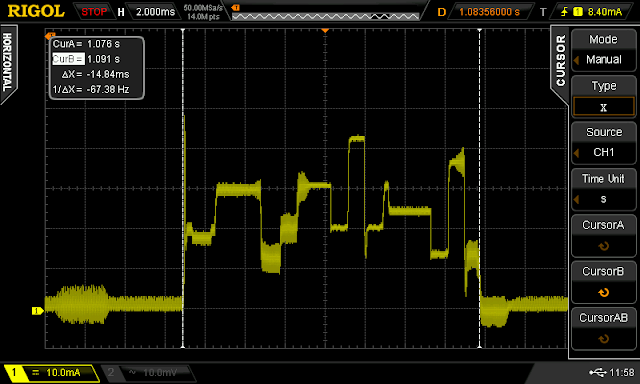The image size is (640, 384).
Task: Select the active CursorB knob icon
Action: pyautogui.click(x=603, y=293)
